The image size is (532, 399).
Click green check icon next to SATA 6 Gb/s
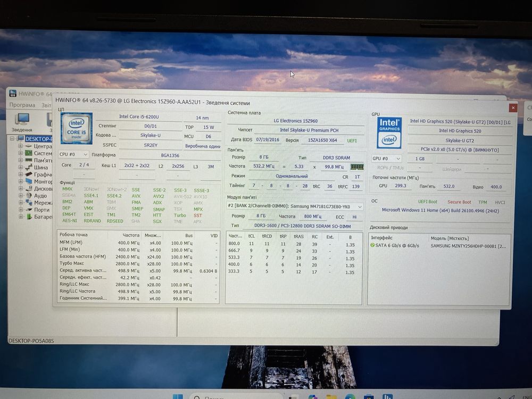[372, 245]
